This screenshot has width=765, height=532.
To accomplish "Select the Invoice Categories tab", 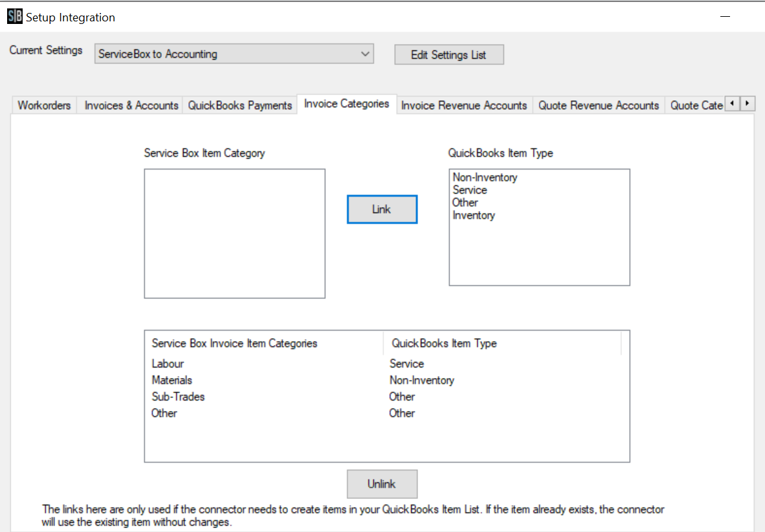I will point(346,104).
